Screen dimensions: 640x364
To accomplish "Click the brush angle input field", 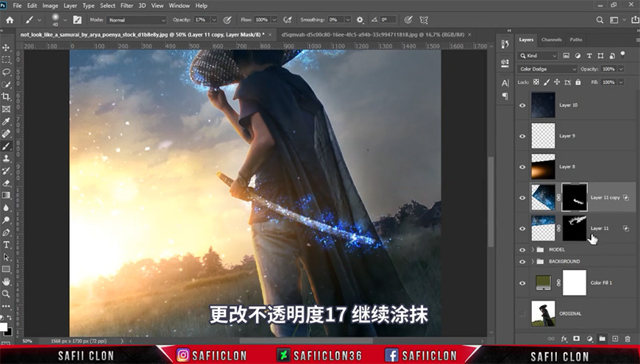I will pyautogui.click(x=388, y=20).
